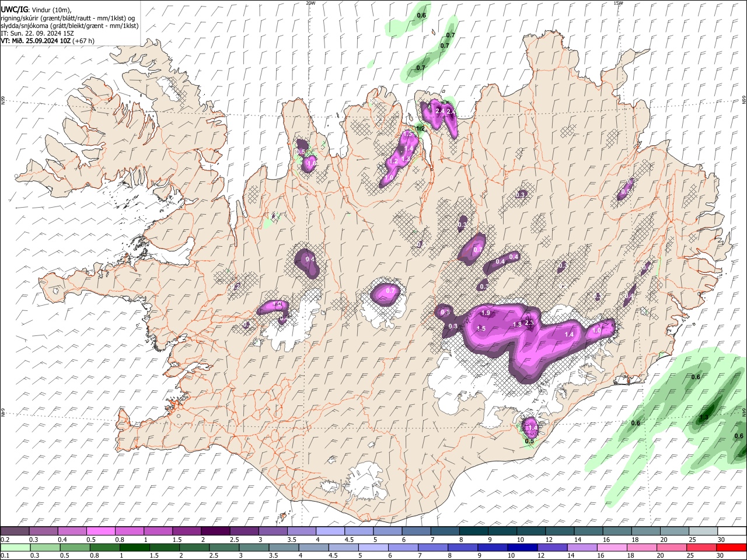Select darkest green rain swatch starting at 1
The image size is (747, 560).
click(x=135, y=547)
